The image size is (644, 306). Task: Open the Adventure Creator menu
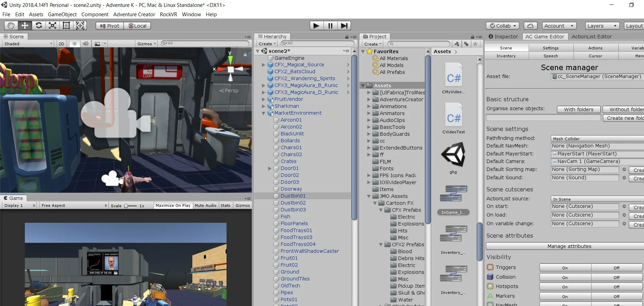[134, 15]
